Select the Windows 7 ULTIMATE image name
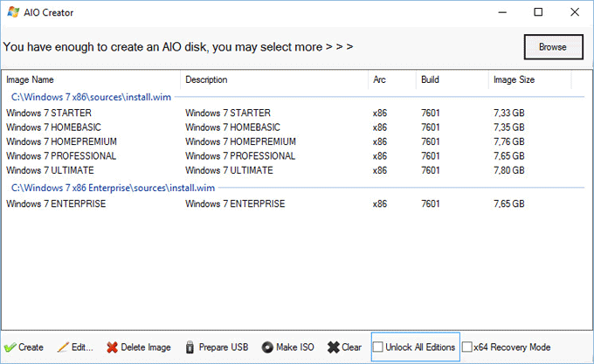This screenshot has width=594, height=364. [50, 170]
